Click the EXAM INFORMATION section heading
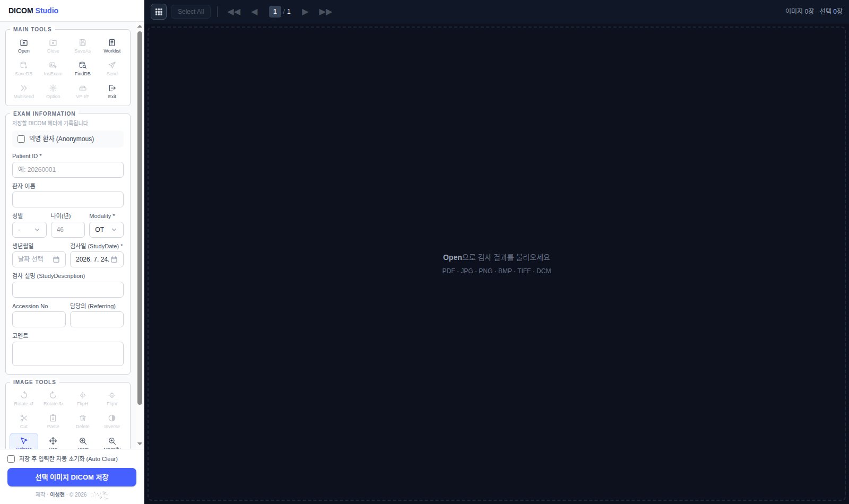The width and height of the screenshot is (849, 504). pyautogui.click(x=45, y=114)
